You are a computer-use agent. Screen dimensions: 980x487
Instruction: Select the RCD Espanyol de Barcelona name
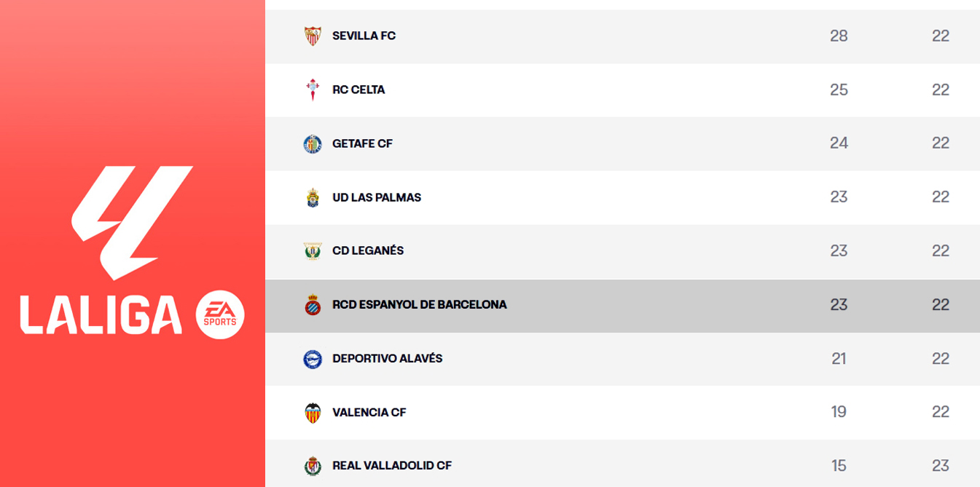pos(419,305)
